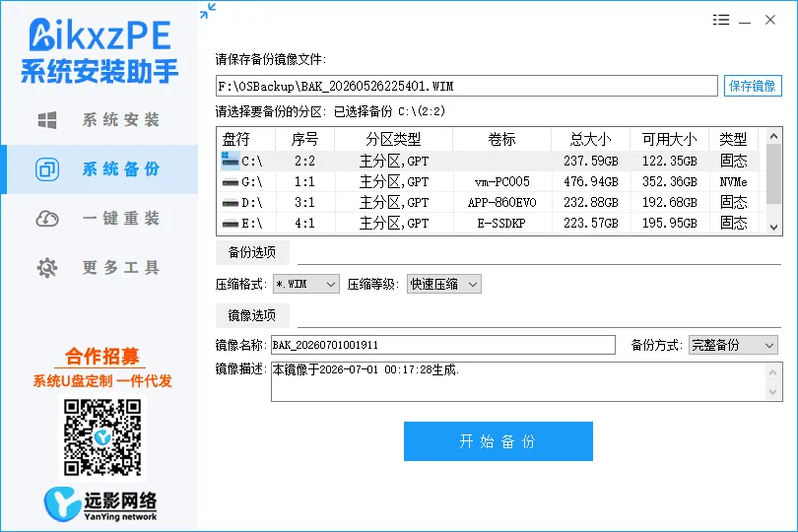Minimize the AikxzPE window
Screen dimensions: 798x532
tap(745, 21)
